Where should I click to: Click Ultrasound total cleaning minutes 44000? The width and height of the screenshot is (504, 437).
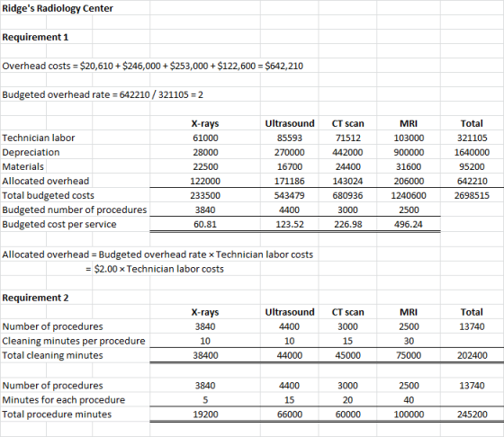290,356
